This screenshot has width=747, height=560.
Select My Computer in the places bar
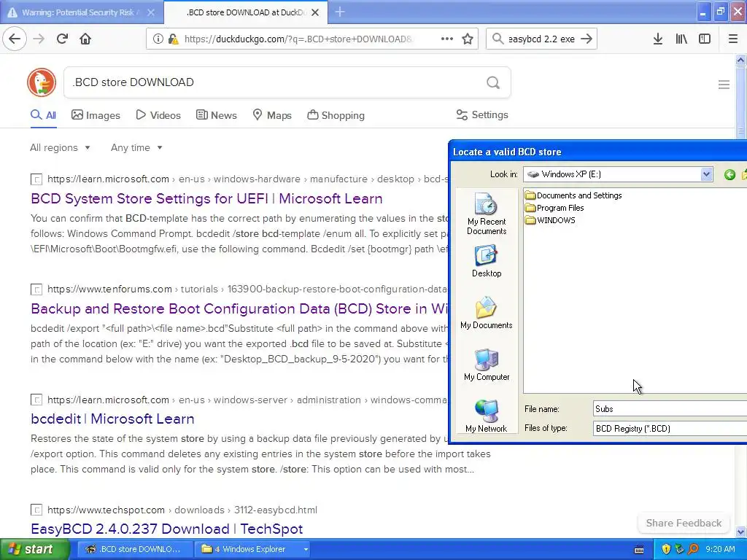(x=487, y=365)
